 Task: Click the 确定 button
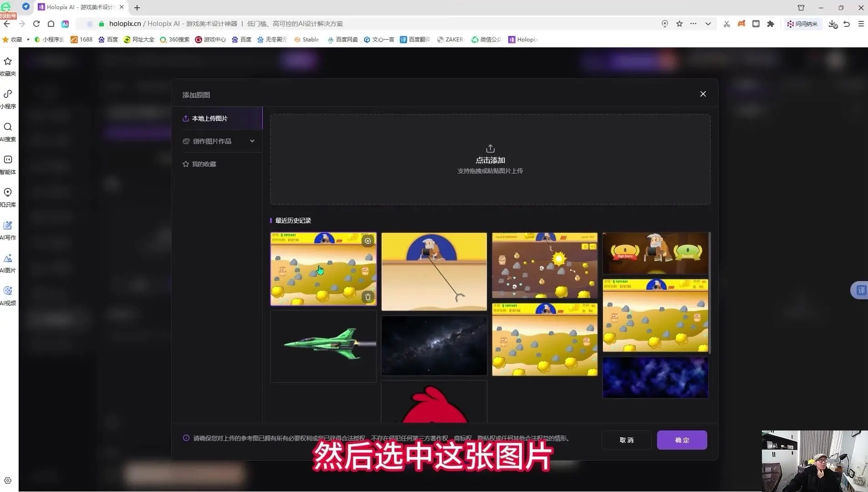[x=682, y=440]
